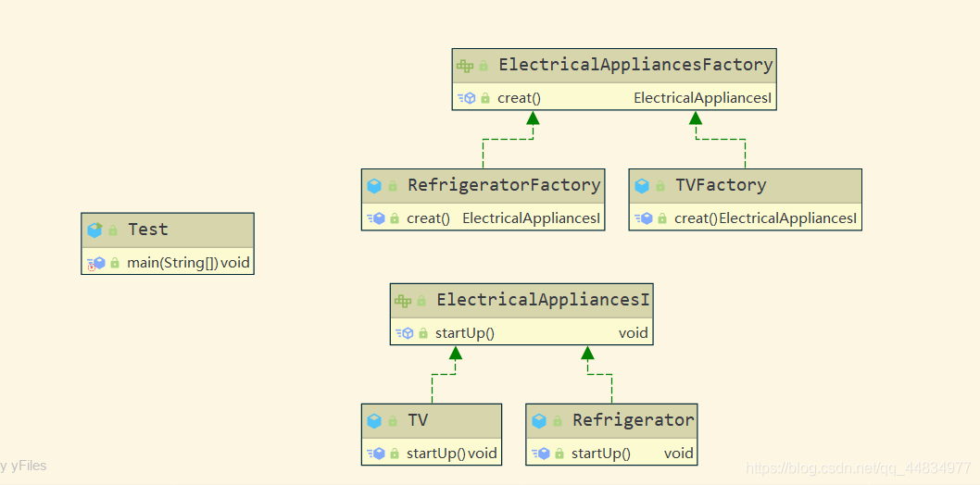Viewport: 980px width, 485px height.
Task: Click the method icon of RefrigeratorFactory creat()
Action: tap(376, 218)
